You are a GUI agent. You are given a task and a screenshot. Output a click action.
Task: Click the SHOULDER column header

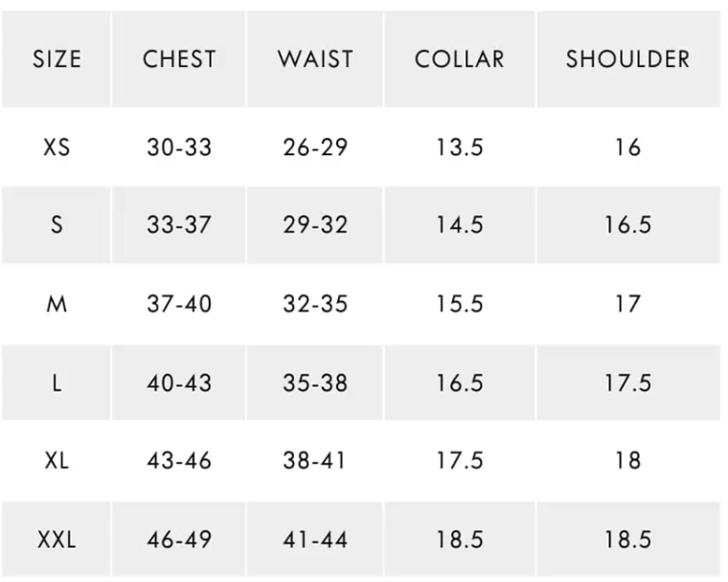click(x=627, y=58)
